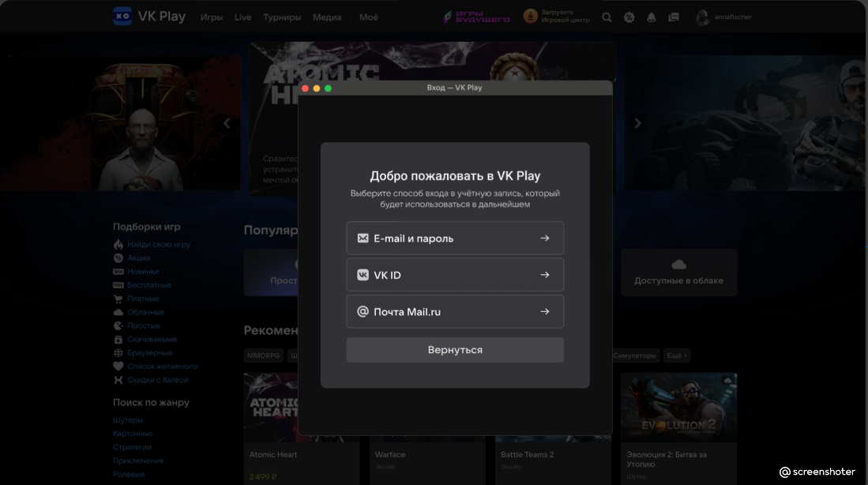
Task: Click the FREE icon beside Бесплатные
Action: click(x=118, y=285)
